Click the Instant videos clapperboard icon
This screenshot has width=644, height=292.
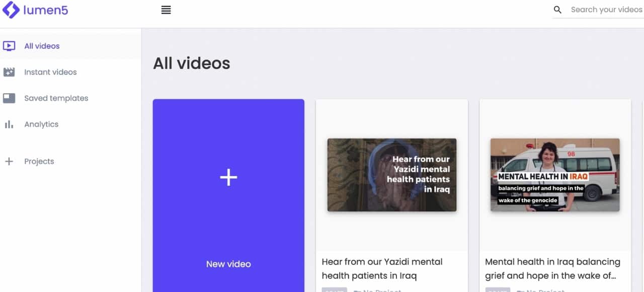[9, 72]
